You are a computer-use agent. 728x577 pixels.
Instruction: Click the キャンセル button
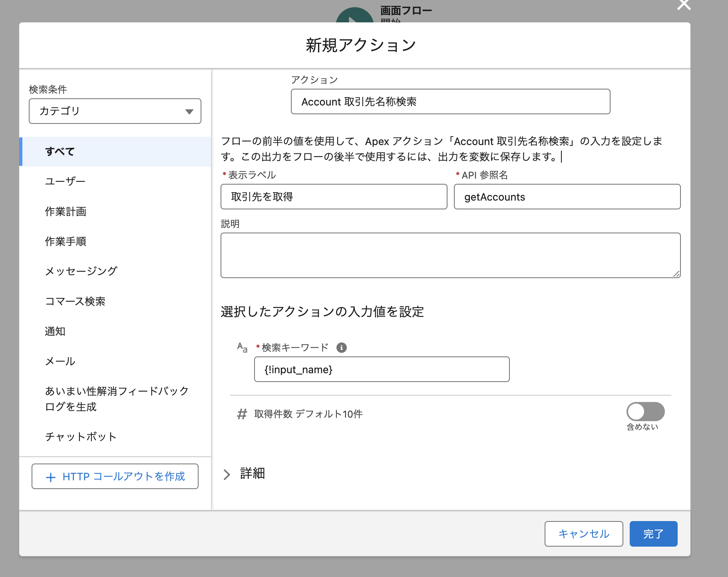coord(583,533)
